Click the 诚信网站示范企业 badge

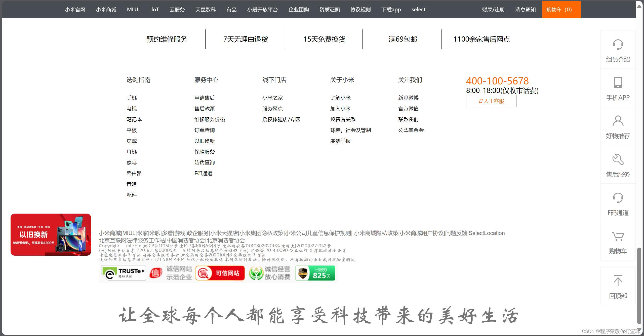(171, 273)
